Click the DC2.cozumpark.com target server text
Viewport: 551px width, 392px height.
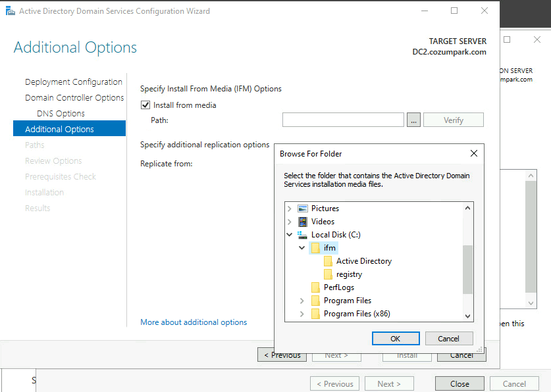click(449, 52)
